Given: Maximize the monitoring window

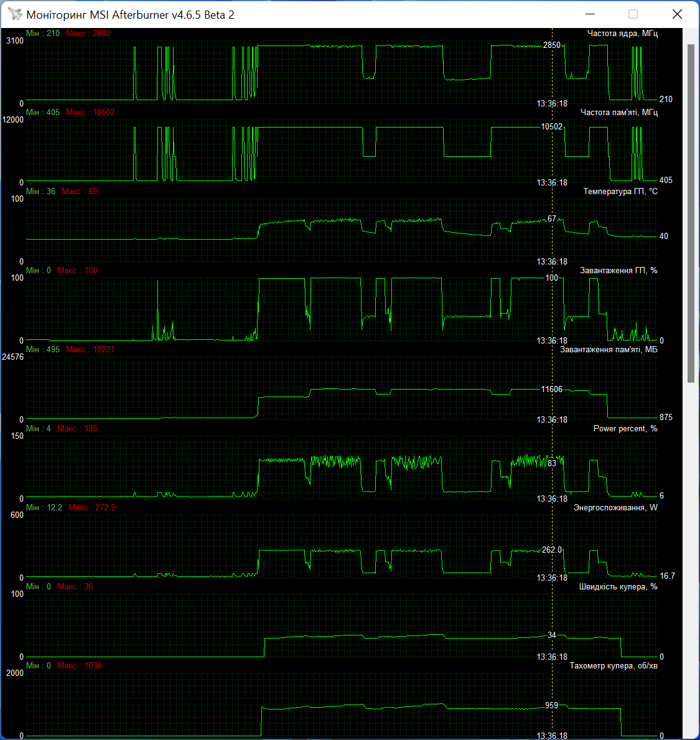Looking at the screenshot, I should tap(633, 14).
